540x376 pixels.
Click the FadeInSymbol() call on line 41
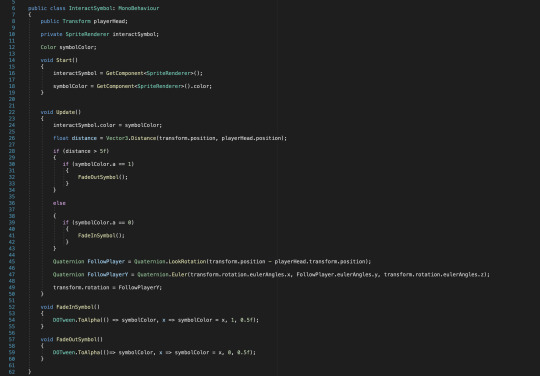point(100,236)
